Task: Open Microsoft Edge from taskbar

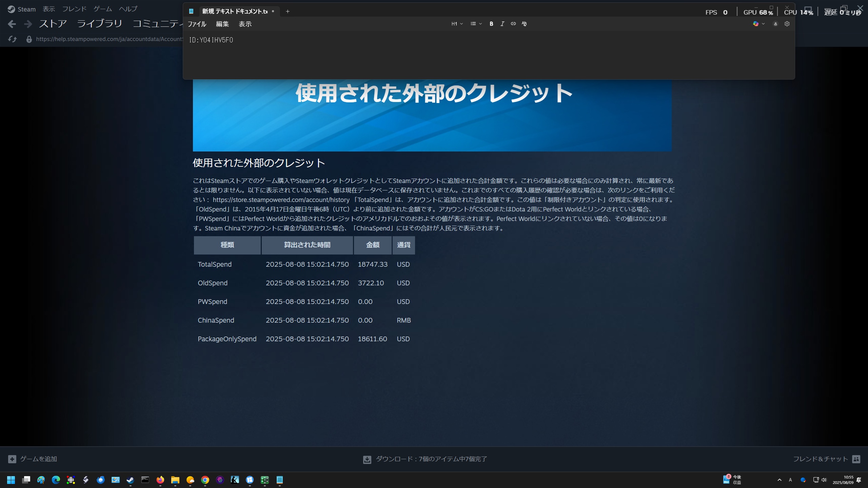Action: coord(56,480)
